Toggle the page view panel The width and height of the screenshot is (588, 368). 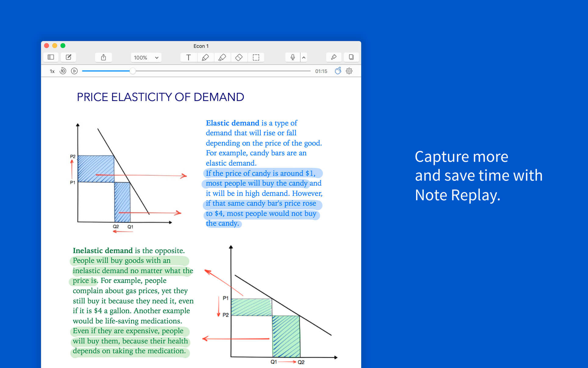coord(351,57)
